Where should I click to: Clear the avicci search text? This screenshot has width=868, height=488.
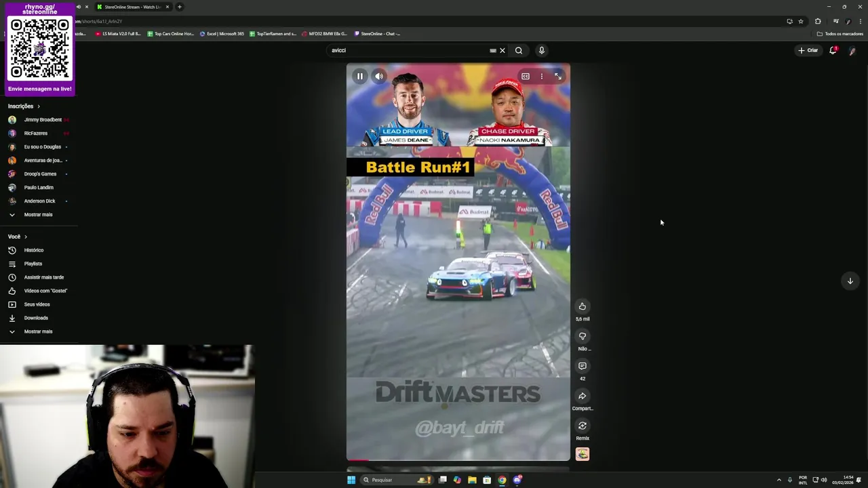click(x=502, y=50)
